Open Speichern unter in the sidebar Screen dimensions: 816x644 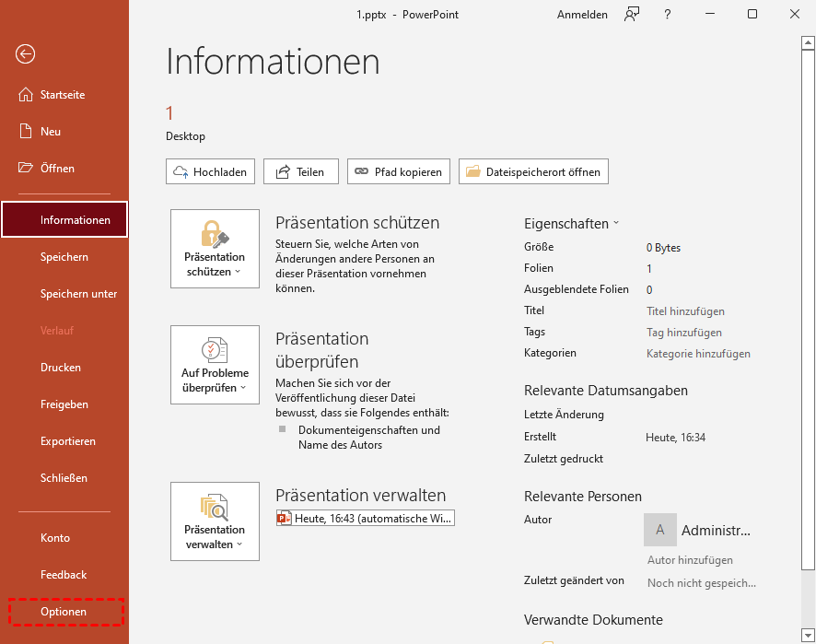64,294
